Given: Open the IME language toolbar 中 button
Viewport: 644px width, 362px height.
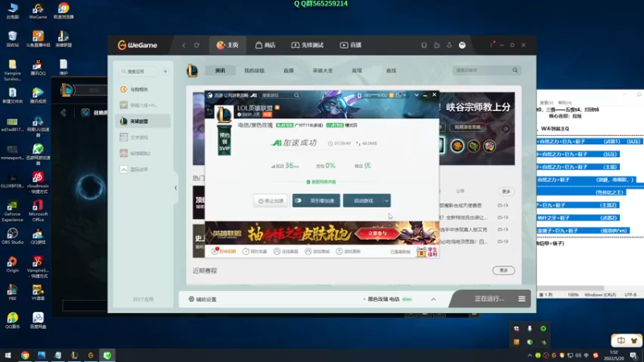Looking at the screenshot, I should point(621,340).
